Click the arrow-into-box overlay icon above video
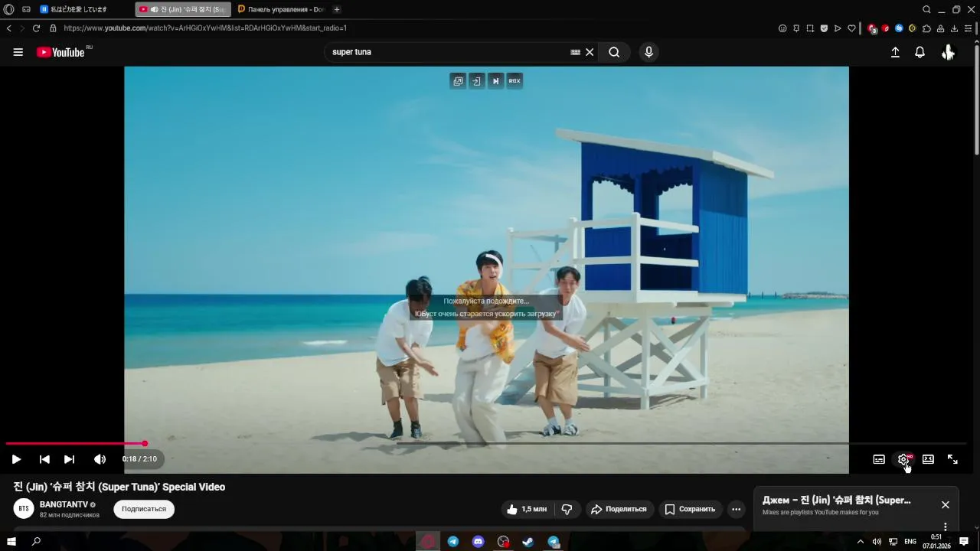 [x=476, y=80]
